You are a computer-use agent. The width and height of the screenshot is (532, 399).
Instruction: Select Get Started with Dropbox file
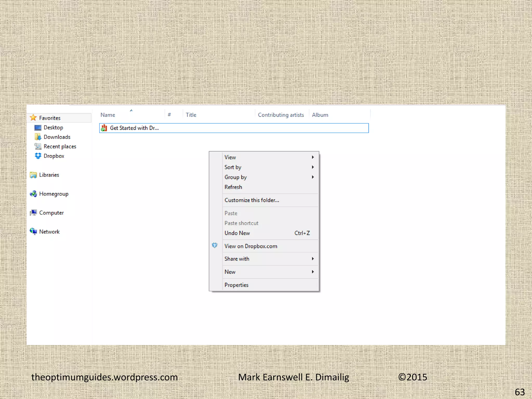pos(134,128)
